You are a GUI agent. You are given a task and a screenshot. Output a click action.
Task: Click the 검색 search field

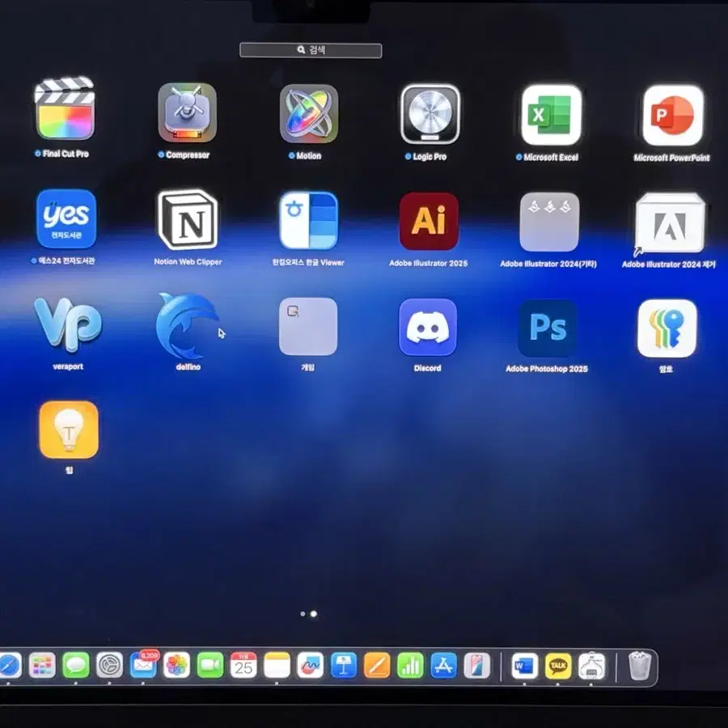[311, 50]
